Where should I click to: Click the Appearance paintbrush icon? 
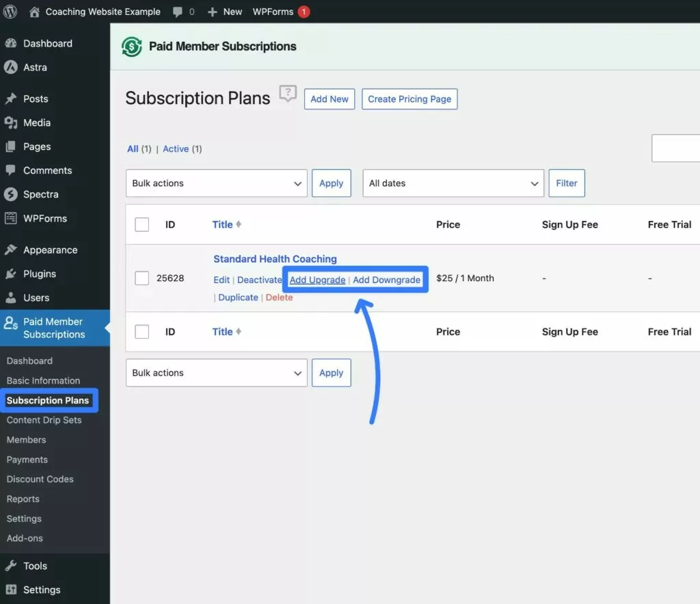[x=11, y=250]
